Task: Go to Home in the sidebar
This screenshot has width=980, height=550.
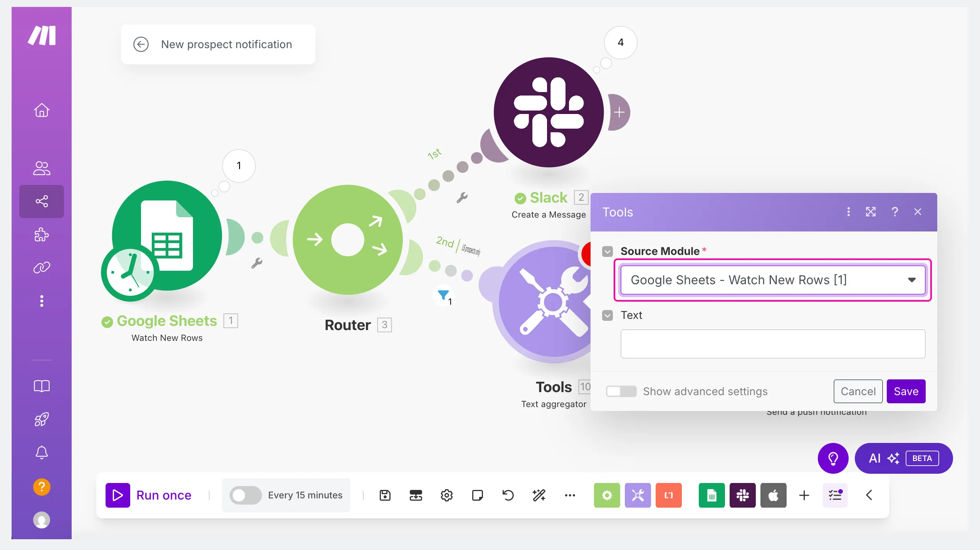Action: pos(42,110)
